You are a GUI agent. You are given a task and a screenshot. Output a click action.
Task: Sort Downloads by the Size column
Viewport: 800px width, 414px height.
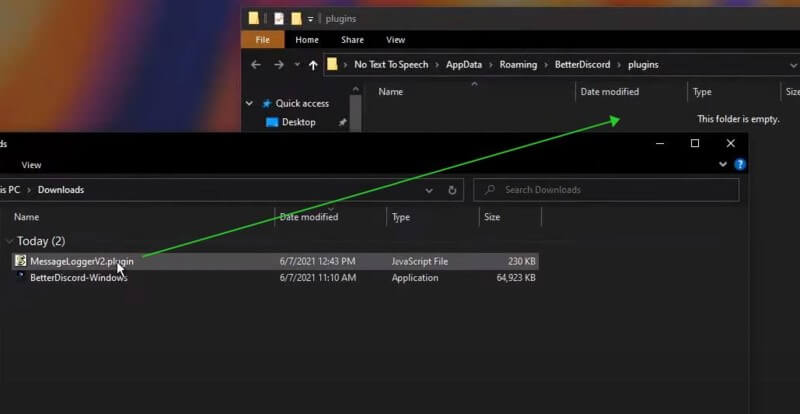coord(492,216)
